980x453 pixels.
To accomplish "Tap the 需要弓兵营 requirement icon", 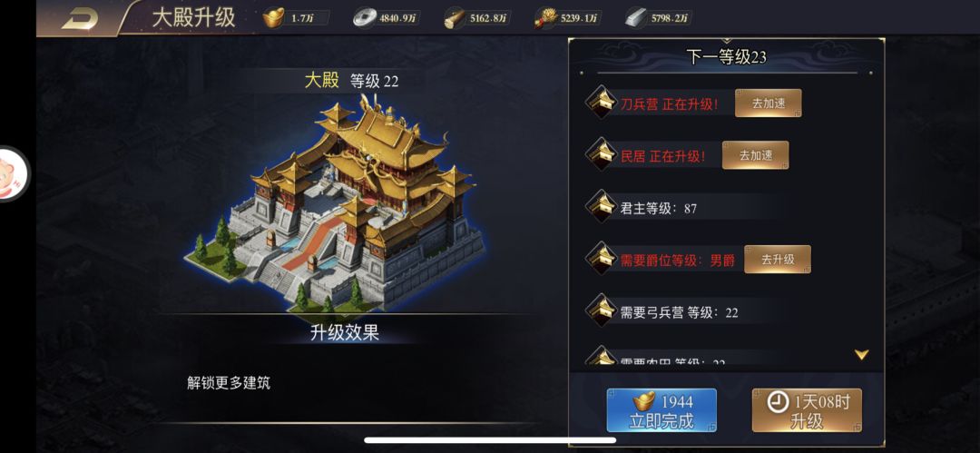I will coord(602,311).
